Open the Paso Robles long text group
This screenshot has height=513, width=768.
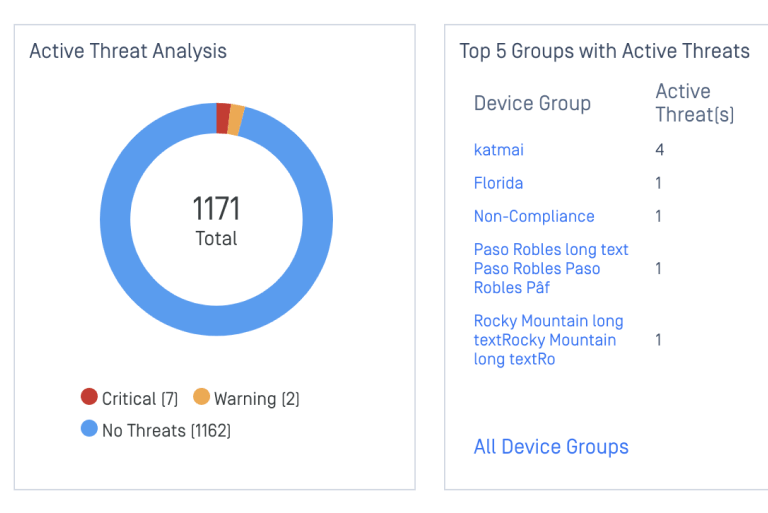[551, 268]
